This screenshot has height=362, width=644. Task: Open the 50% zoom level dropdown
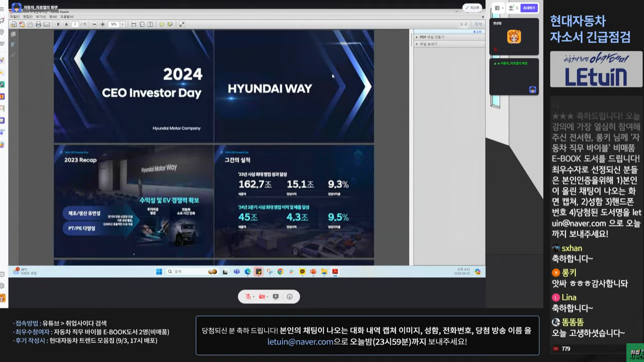[x=122, y=25]
